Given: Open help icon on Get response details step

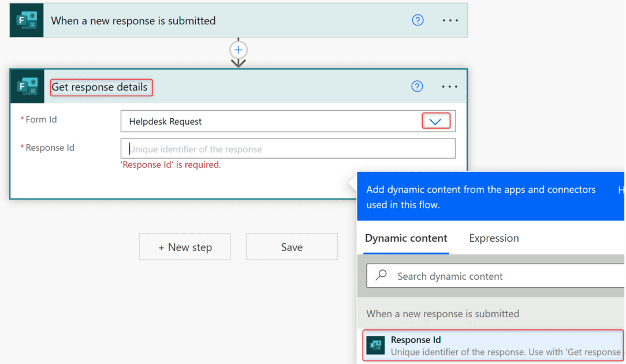Looking at the screenshot, I should pos(417,86).
